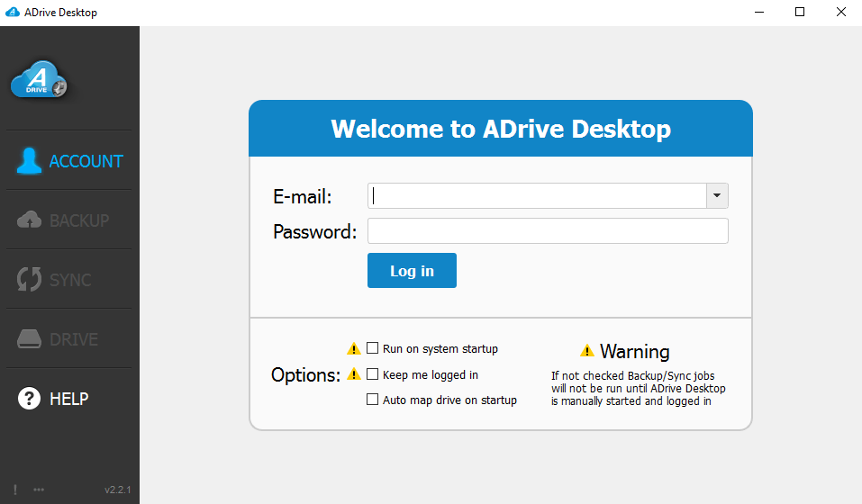The width and height of the screenshot is (862, 504).
Task: Click warning icon beside Run on system startup
Action: 354,348
